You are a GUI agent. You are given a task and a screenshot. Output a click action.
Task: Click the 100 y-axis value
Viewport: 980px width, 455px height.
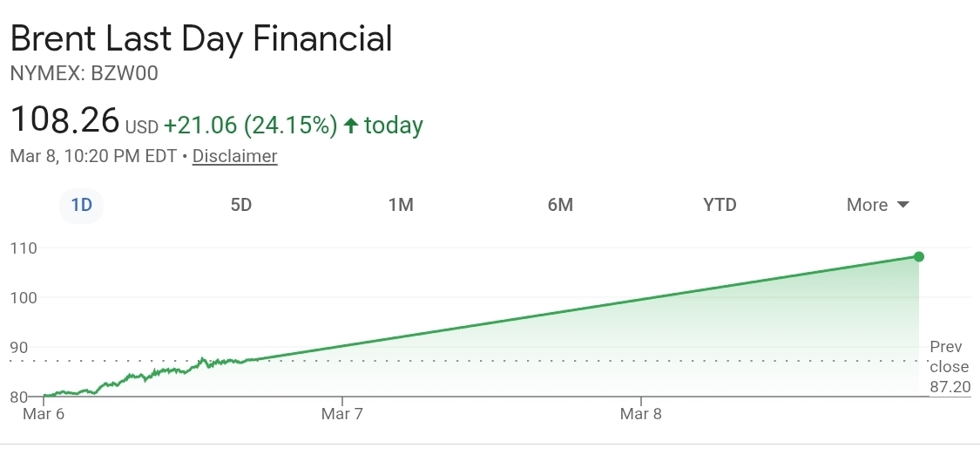coord(24,298)
